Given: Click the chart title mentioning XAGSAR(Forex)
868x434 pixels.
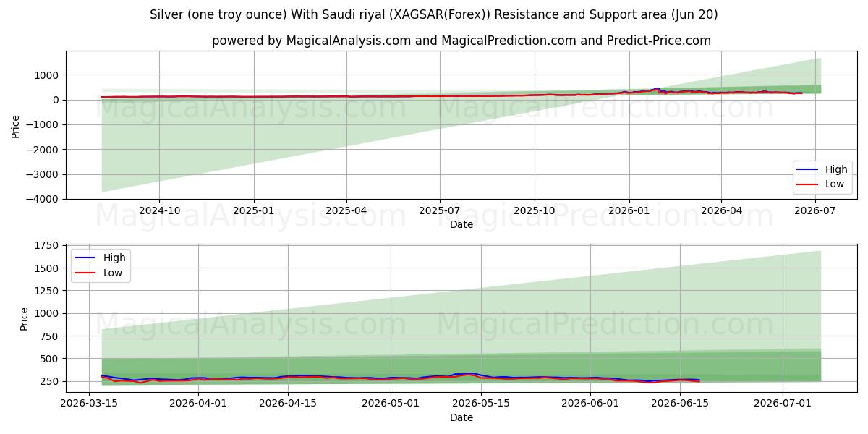Looking at the screenshot, I should (434, 14).
